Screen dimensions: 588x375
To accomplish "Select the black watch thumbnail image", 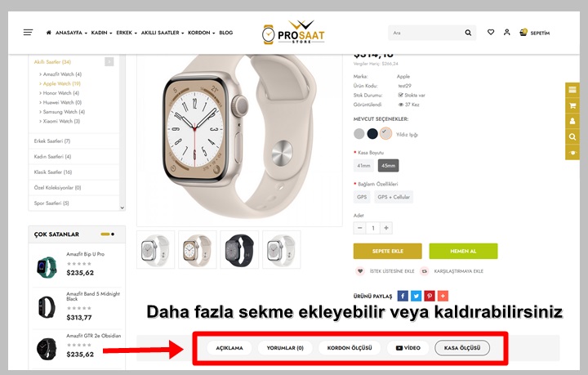I will pyautogui.click(x=239, y=250).
